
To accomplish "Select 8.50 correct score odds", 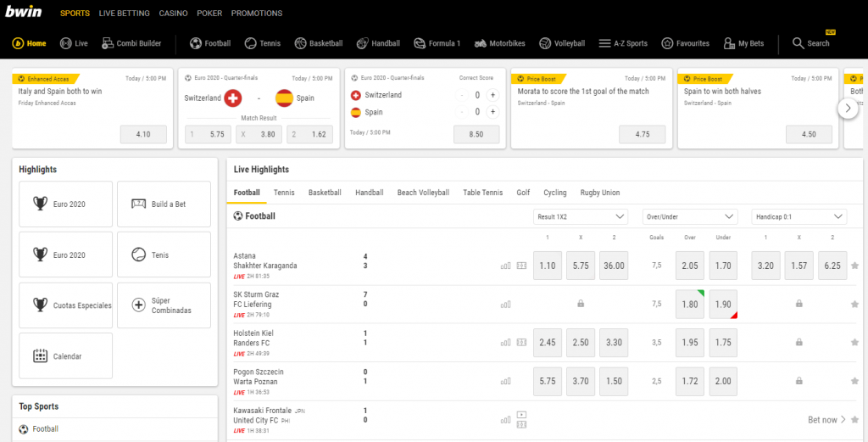I will 476,135.
